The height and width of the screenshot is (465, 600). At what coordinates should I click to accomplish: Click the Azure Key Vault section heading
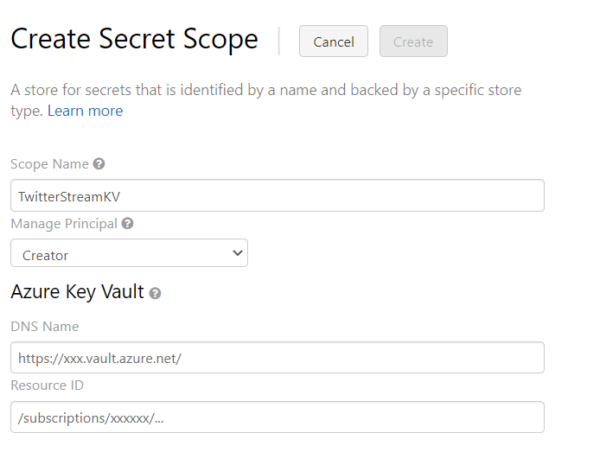tap(77, 292)
